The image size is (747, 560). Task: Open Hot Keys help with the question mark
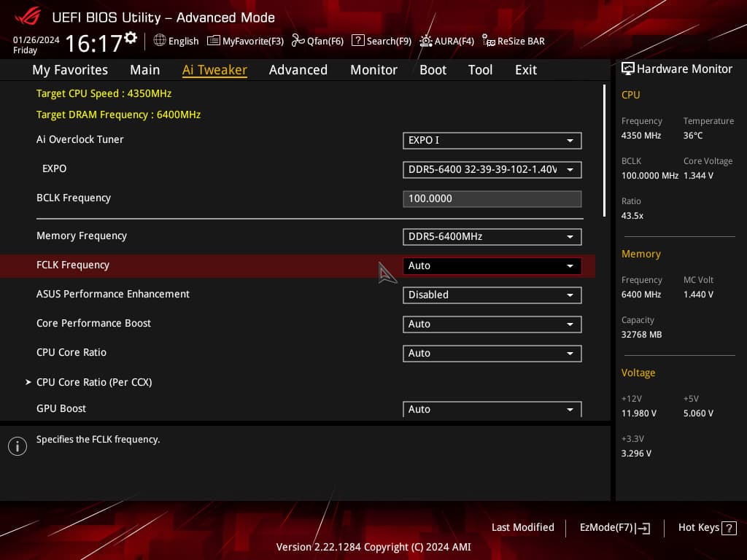[727, 527]
